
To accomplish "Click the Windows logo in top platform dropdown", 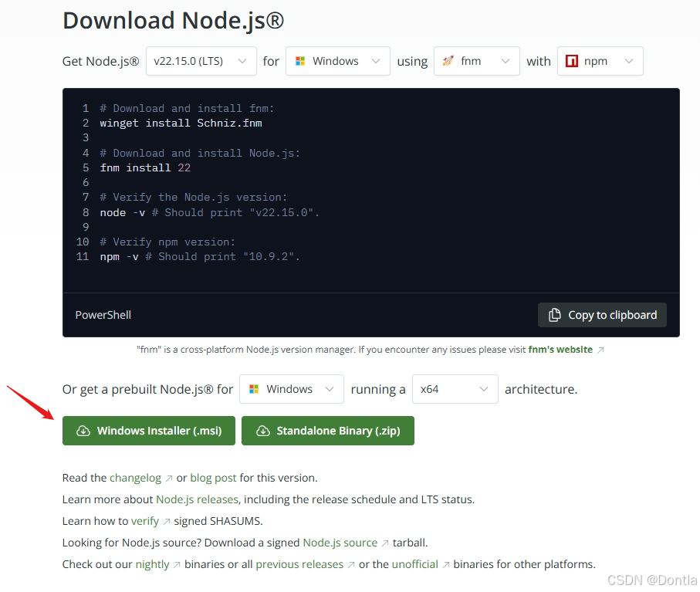I will pyautogui.click(x=300, y=61).
